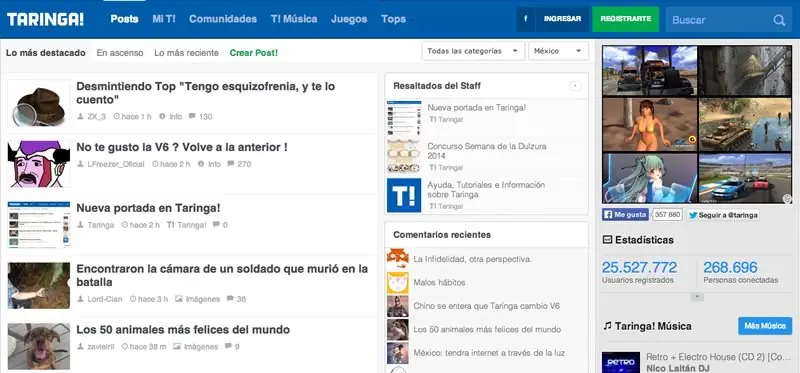Select Lo más reciente filter
The height and width of the screenshot is (373, 800).
pos(186,53)
